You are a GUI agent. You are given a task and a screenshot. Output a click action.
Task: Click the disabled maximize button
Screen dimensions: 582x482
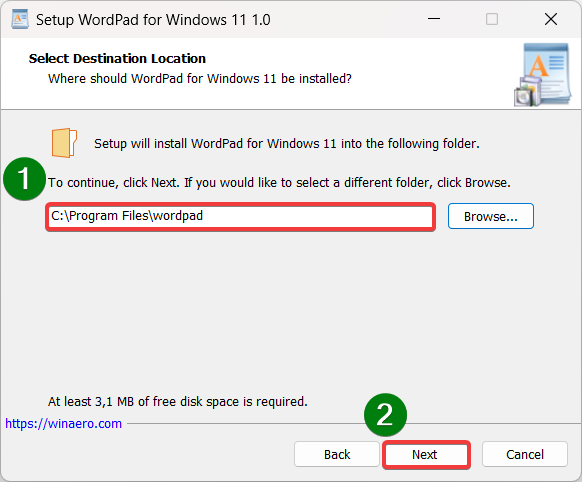coord(492,19)
